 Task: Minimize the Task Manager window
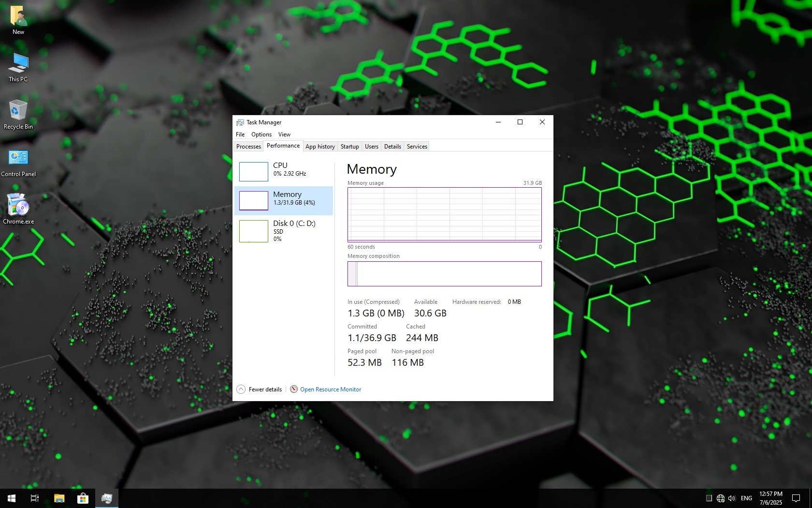click(498, 122)
